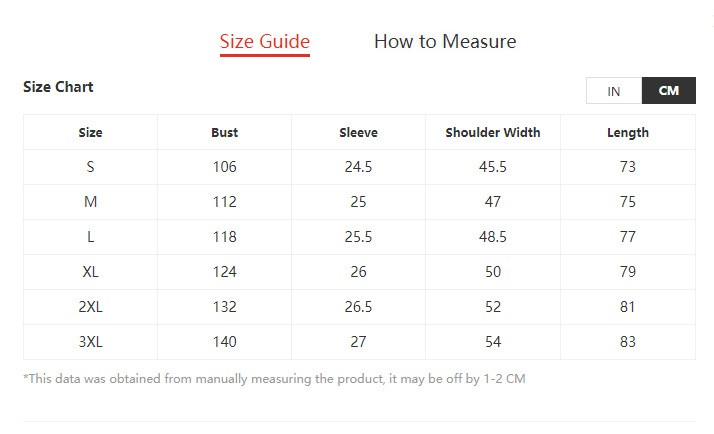Click bust value 140 for 3XL
Viewport: 714px width, 434px height.
[x=224, y=342]
